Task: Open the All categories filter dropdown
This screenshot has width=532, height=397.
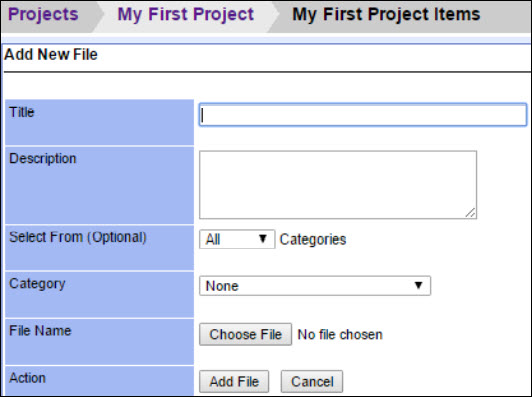Action: coord(237,239)
